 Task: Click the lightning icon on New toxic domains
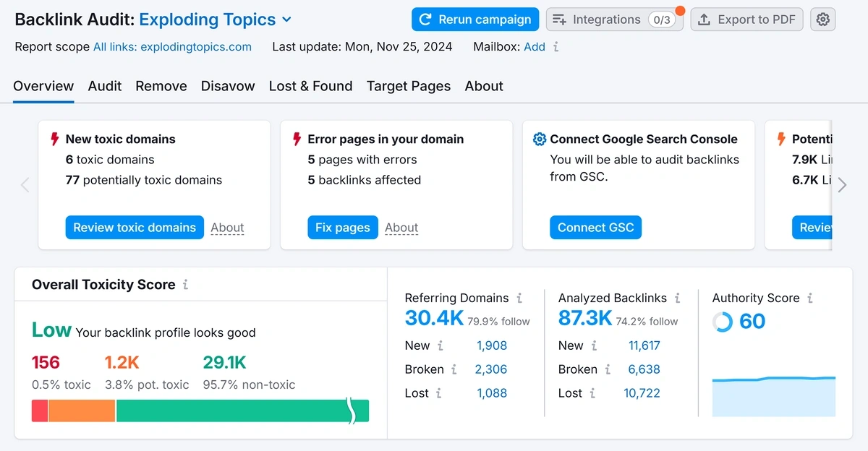[55, 139]
